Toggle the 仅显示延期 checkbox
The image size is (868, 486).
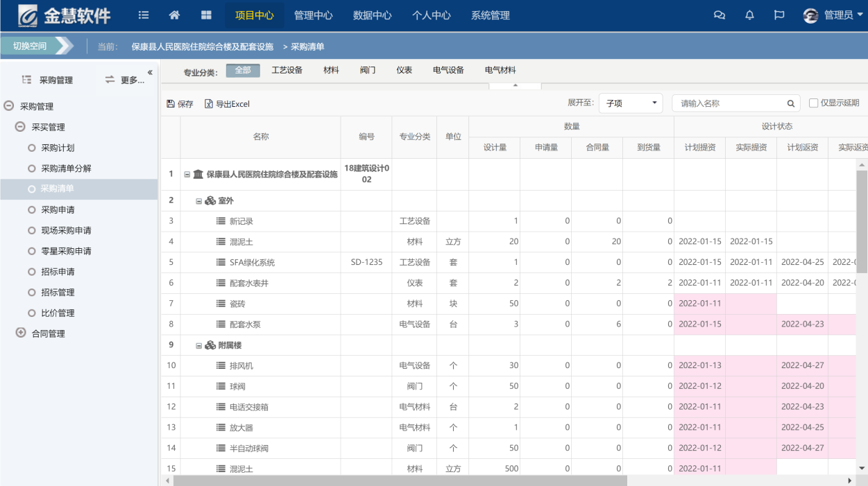click(x=814, y=103)
